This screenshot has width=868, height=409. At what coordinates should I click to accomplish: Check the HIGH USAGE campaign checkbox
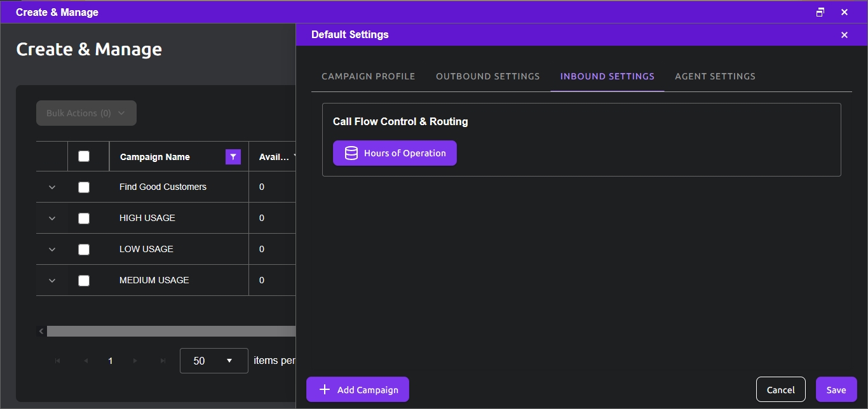pyautogui.click(x=84, y=218)
